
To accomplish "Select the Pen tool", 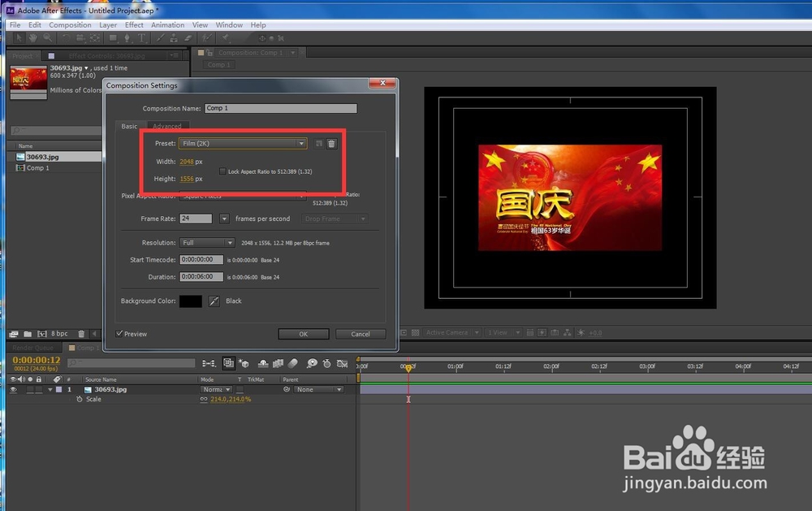I will tap(127, 38).
